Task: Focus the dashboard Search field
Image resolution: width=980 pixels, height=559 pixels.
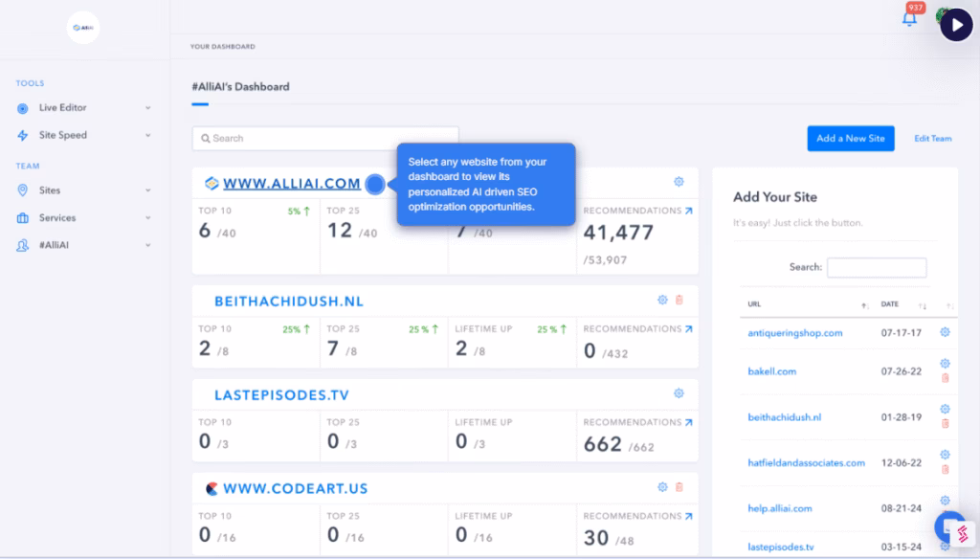Action: pyautogui.click(x=325, y=139)
